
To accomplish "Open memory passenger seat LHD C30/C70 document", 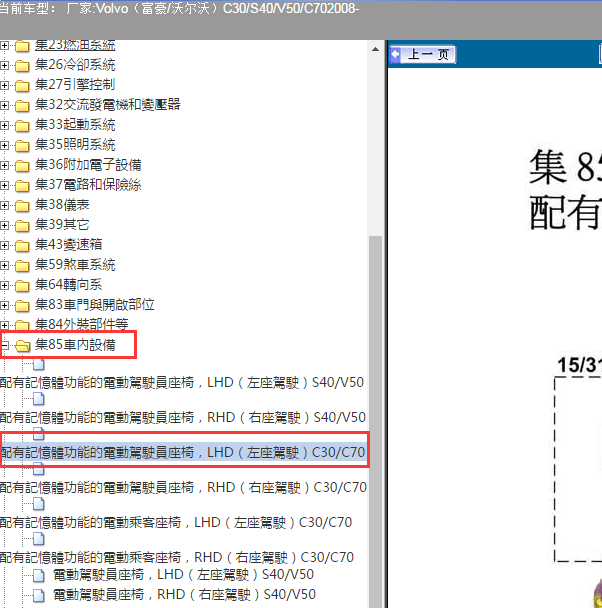I will 176,523.
